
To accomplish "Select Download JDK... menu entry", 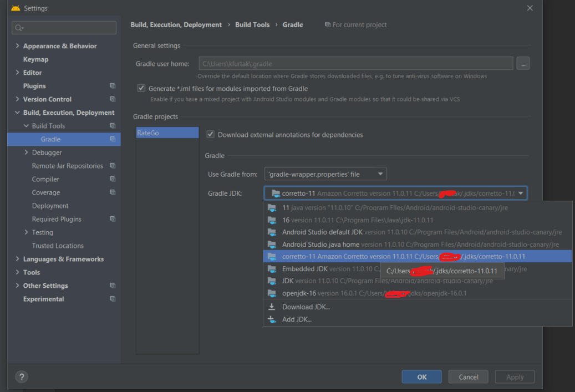I will pos(418,307).
